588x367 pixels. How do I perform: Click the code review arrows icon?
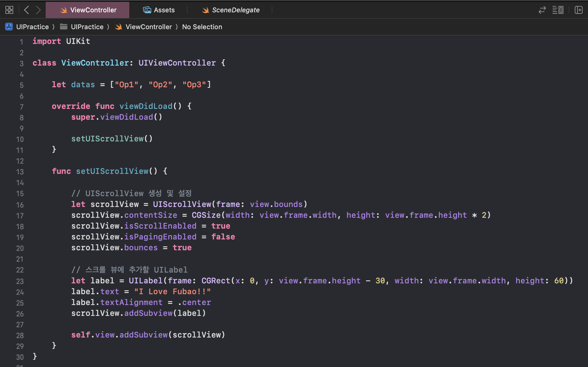pos(542,10)
